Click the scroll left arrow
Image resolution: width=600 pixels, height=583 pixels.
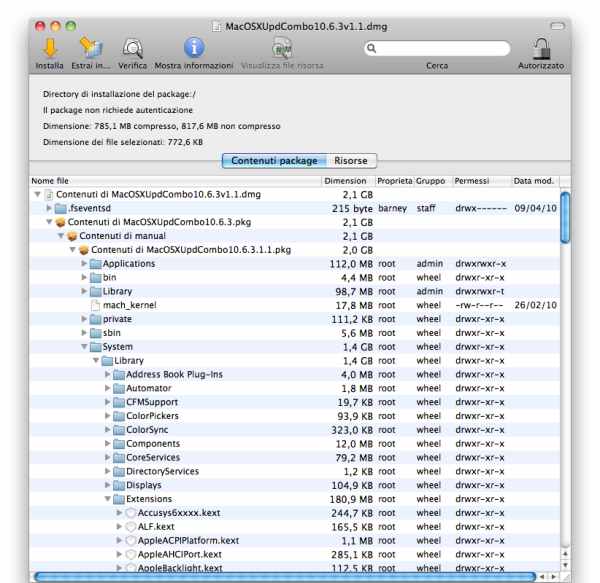[x=543, y=577]
